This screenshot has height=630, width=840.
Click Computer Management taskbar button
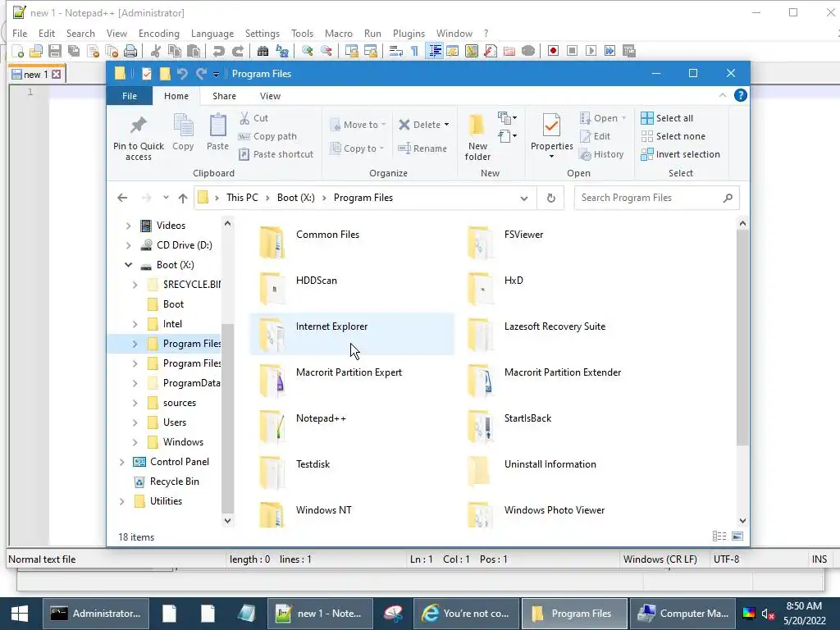[682, 614]
